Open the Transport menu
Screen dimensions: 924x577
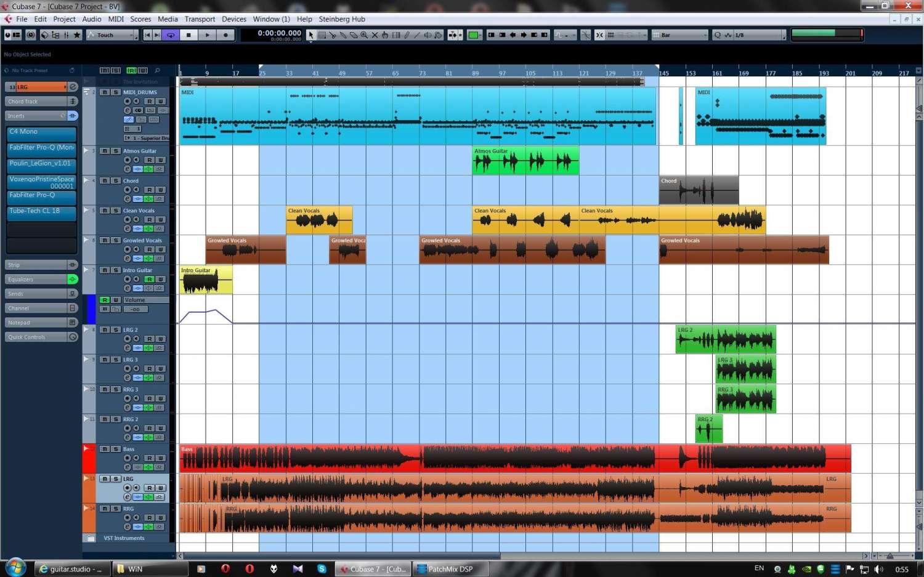[x=200, y=19]
